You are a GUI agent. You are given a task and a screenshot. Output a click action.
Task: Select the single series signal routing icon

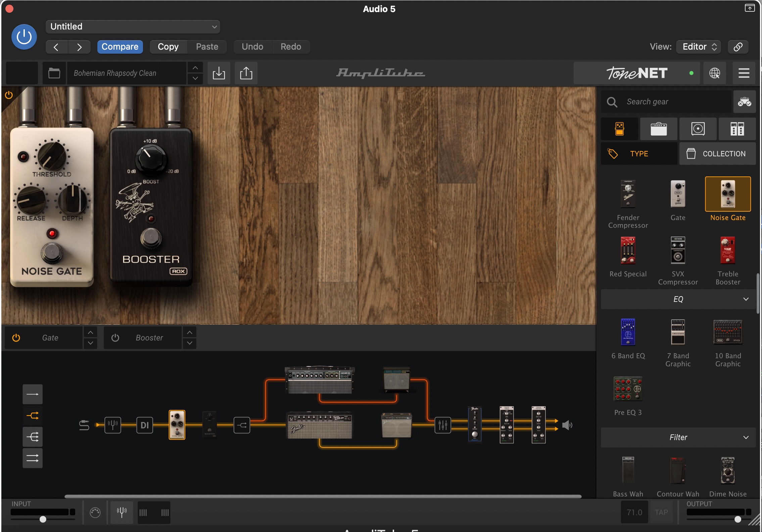click(x=33, y=394)
